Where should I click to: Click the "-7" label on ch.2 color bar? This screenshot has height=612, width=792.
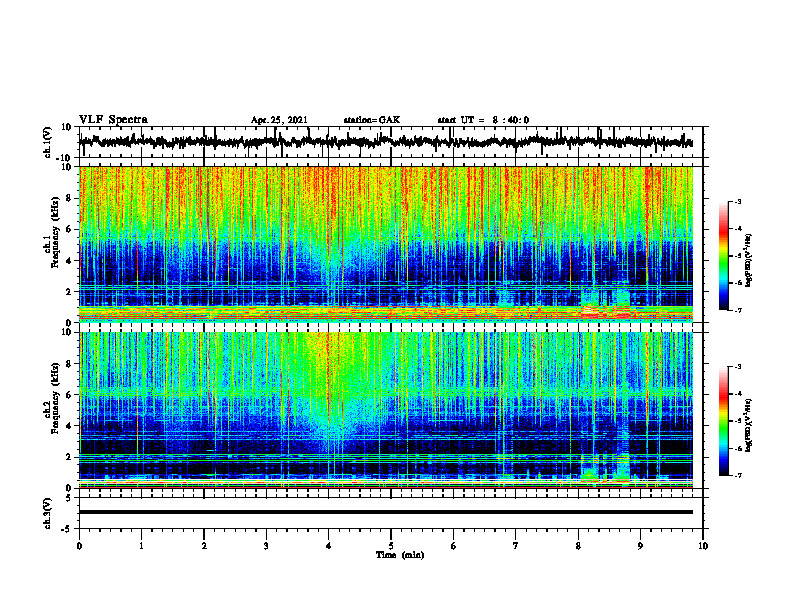click(x=738, y=476)
